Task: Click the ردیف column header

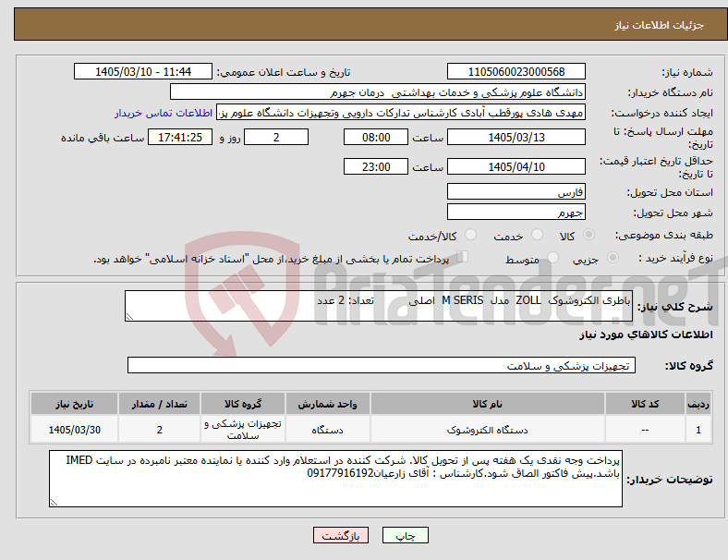Action: 698,404
